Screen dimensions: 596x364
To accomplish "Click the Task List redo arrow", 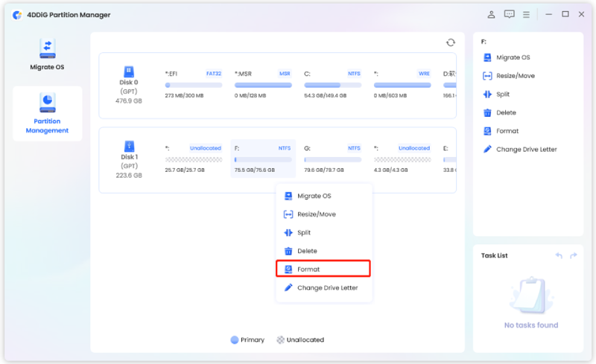I will click(x=573, y=255).
